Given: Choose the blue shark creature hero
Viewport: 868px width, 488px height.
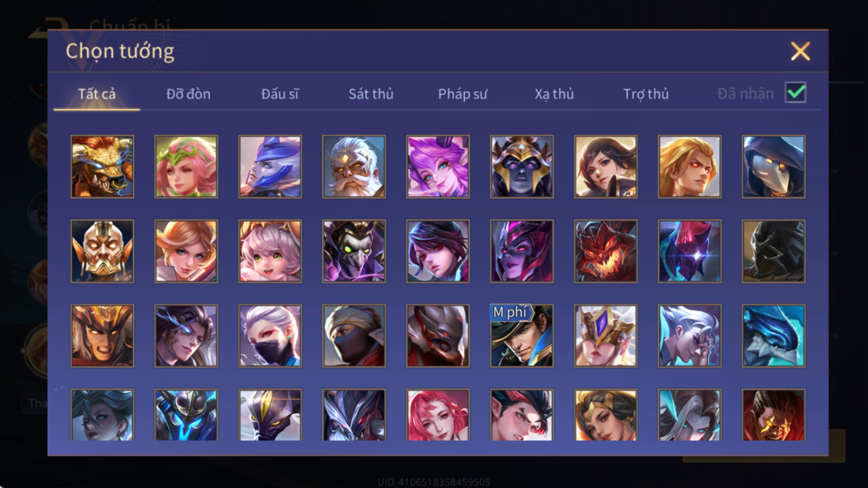Looking at the screenshot, I should [774, 336].
